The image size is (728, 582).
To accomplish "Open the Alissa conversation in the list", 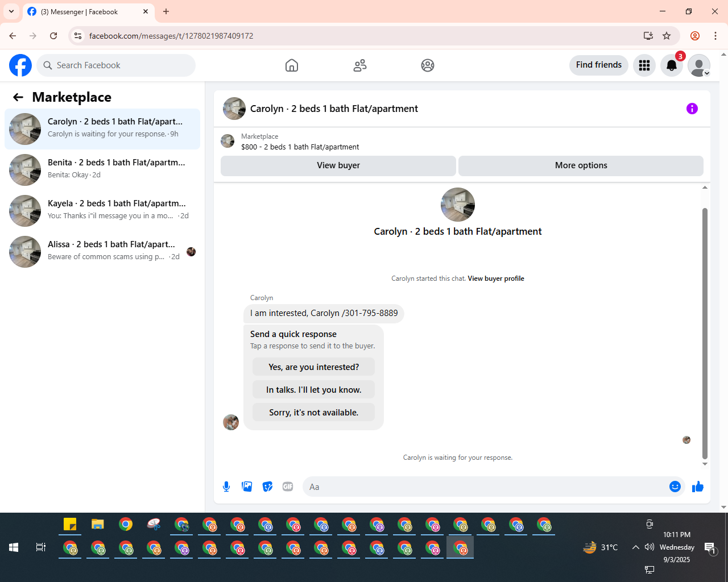I will coord(102,252).
